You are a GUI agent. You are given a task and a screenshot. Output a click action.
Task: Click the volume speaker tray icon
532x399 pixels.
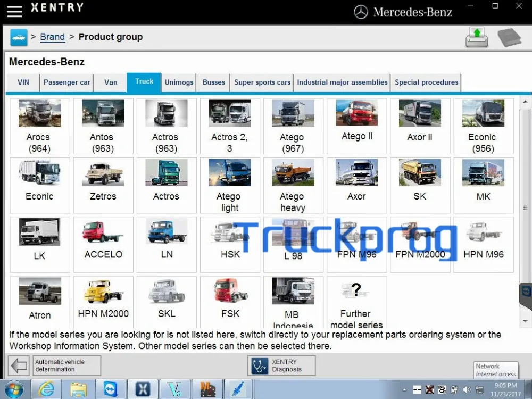[x=467, y=389]
